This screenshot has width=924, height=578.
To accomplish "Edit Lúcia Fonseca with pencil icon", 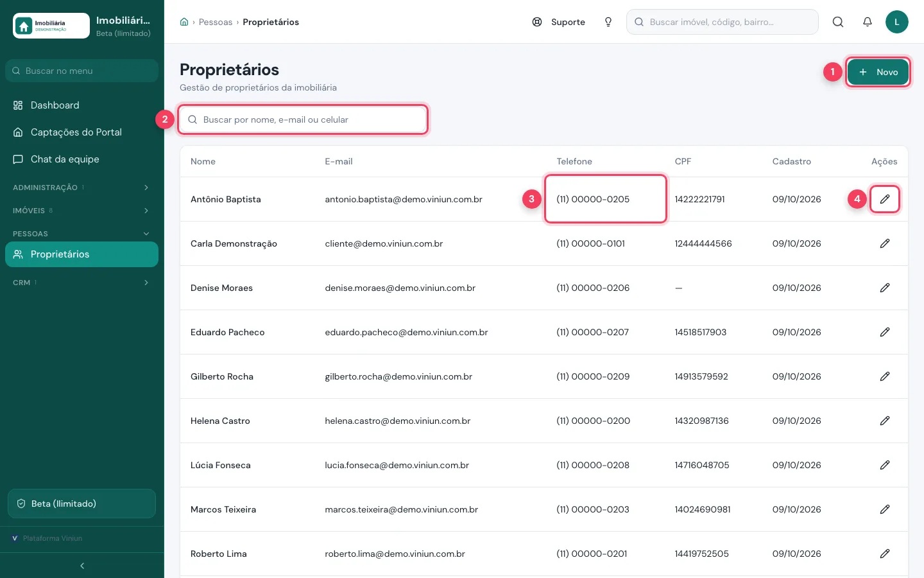I will [x=885, y=465].
